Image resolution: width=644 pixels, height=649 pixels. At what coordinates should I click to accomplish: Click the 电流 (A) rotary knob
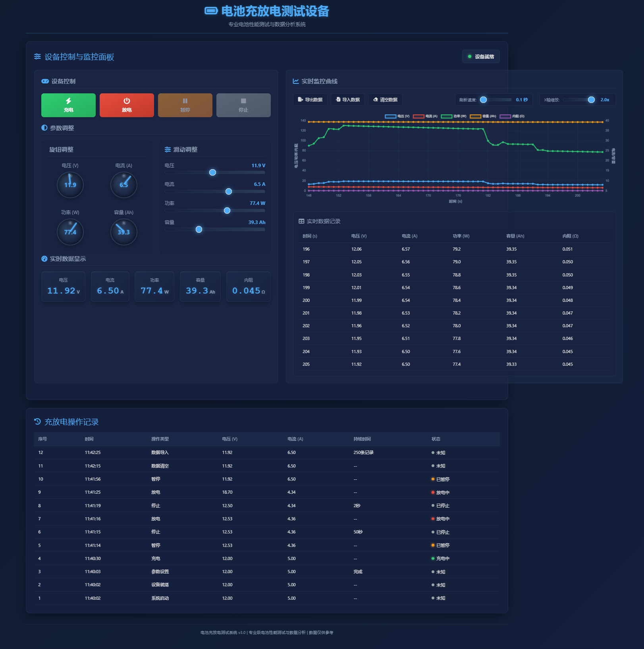[124, 185]
